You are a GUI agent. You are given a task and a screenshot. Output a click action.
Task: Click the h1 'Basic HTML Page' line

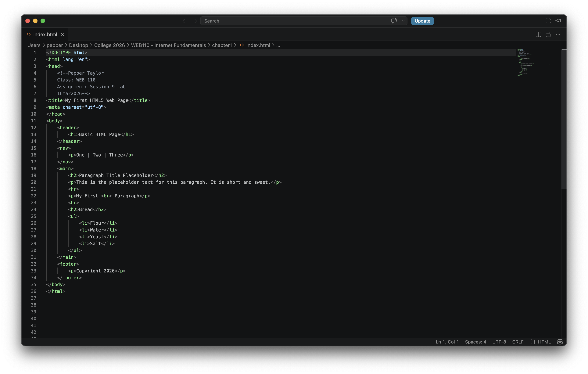coord(101,134)
